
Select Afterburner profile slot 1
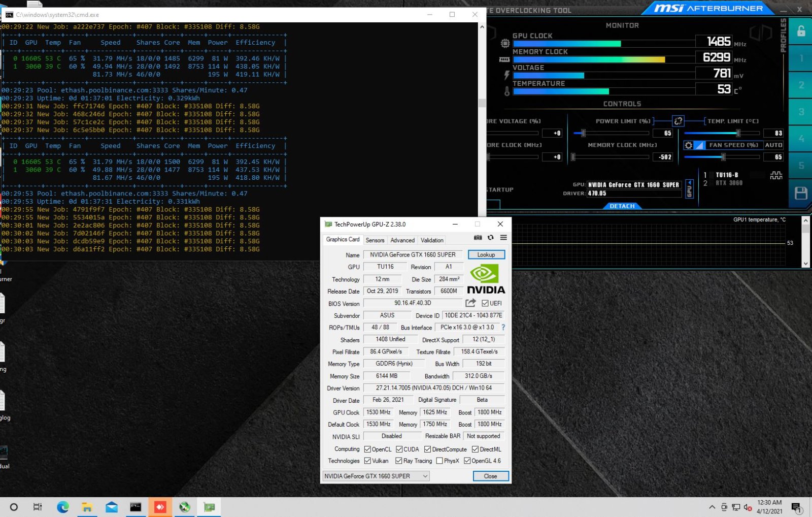[x=801, y=58]
